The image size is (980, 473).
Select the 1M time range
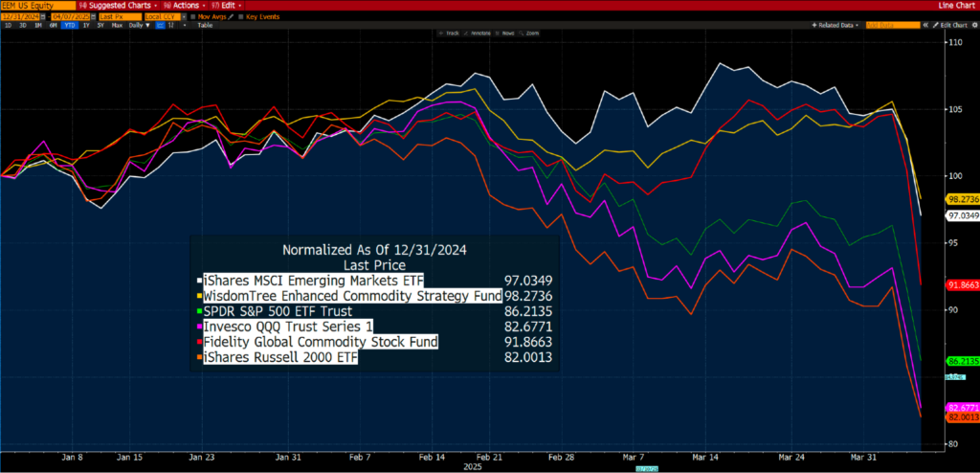tap(37, 26)
